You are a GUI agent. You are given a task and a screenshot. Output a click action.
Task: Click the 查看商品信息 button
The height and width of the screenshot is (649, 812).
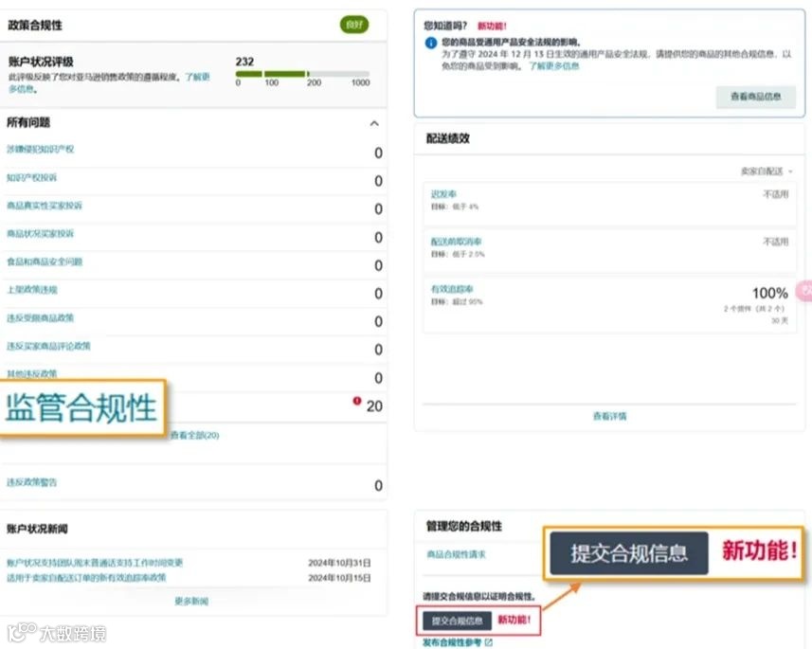755,97
